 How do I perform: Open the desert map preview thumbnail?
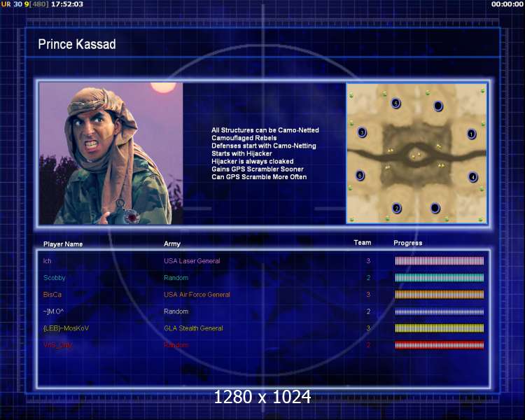click(416, 153)
